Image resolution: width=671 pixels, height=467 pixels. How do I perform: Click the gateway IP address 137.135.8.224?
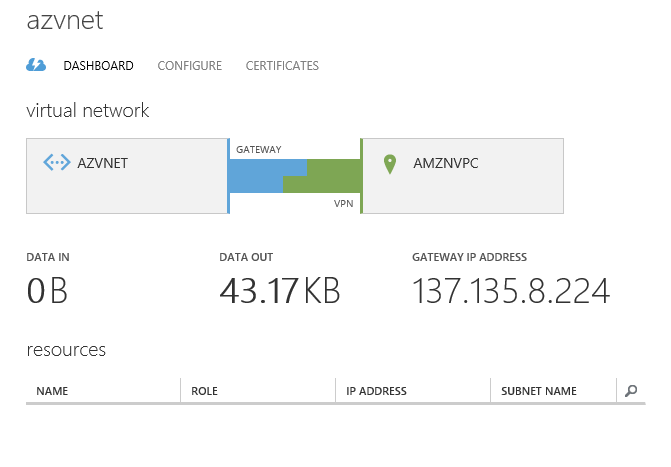pyautogui.click(x=511, y=291)
